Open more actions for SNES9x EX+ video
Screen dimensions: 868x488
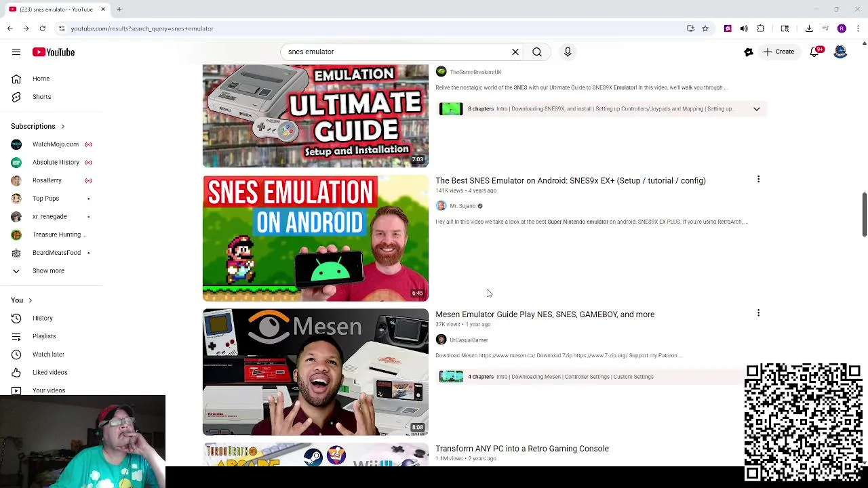[758, 180]
